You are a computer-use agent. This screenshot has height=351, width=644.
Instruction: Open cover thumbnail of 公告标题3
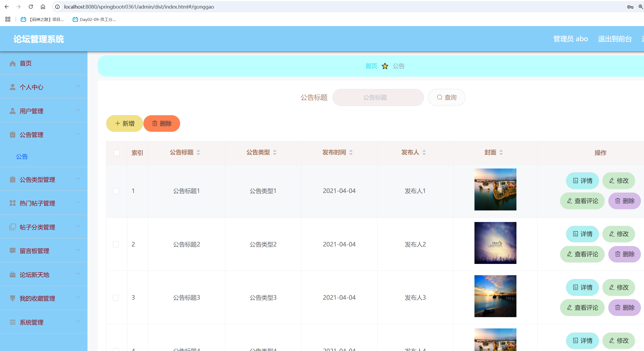click(x=495, y=296)
